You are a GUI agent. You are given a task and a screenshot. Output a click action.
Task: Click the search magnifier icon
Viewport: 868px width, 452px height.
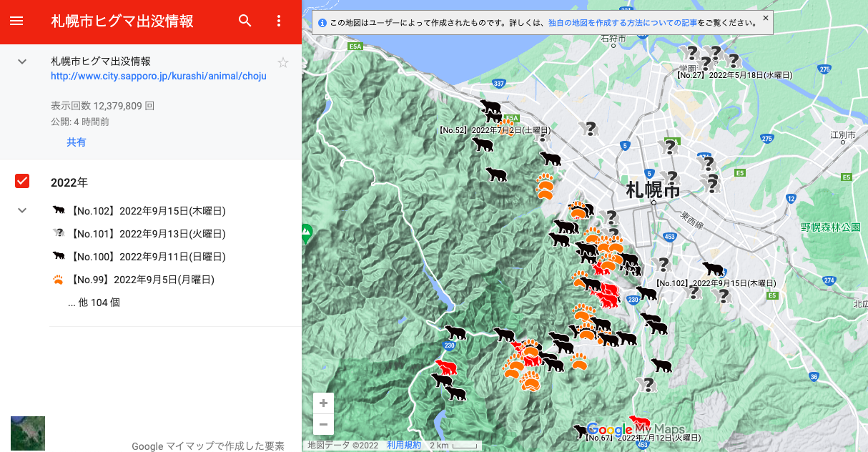245,21
